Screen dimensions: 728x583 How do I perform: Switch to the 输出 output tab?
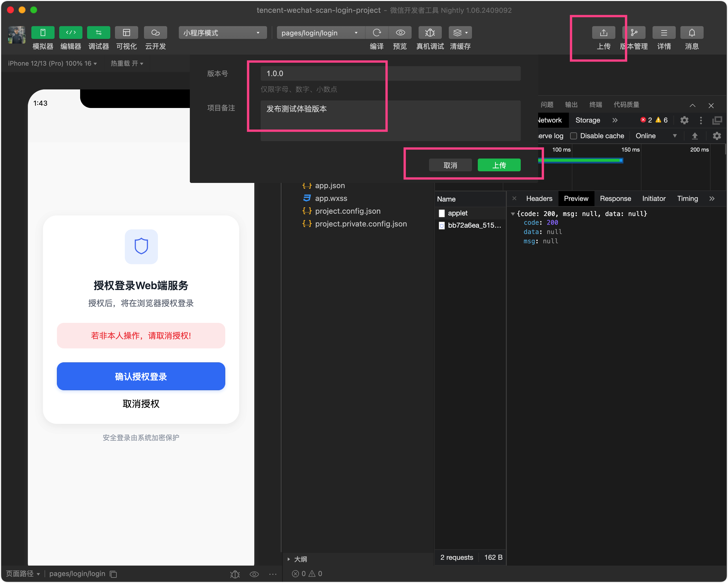point(571,105)
